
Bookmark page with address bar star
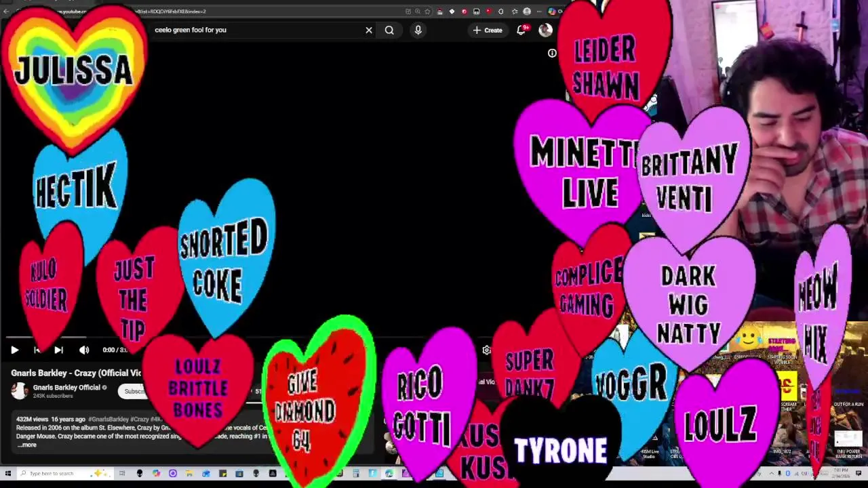(427, 12)
